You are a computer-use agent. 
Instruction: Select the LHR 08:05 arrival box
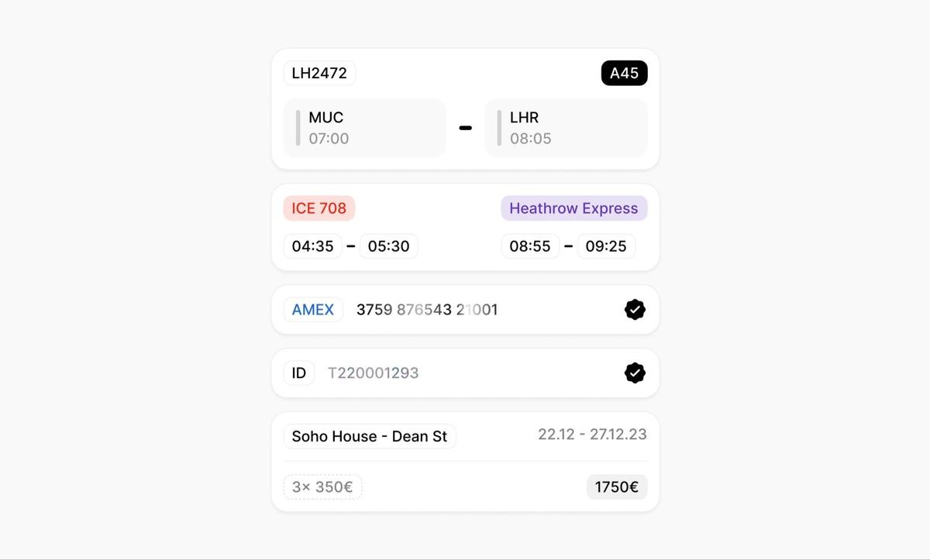[566, 128]
